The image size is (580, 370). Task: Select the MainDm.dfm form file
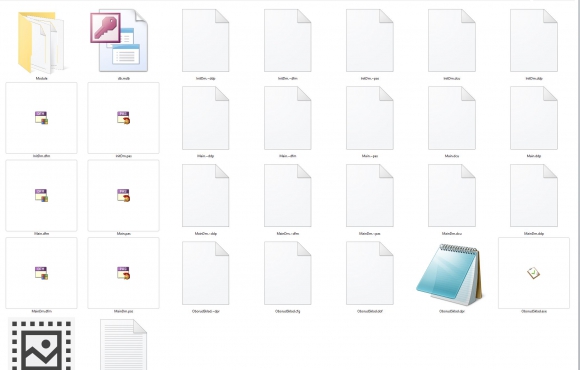tap(41, 273)
